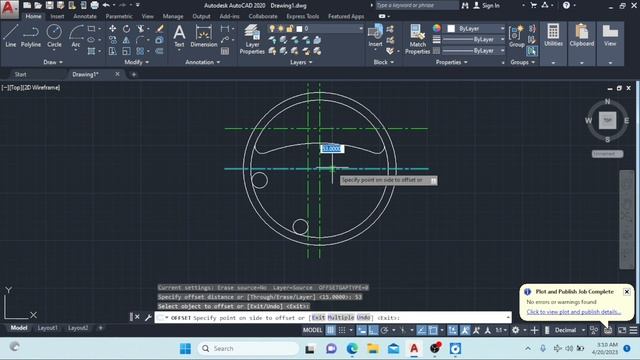Open the Dimension tool
This screenshot has height=360, width=640.
(x=203, y=36)
